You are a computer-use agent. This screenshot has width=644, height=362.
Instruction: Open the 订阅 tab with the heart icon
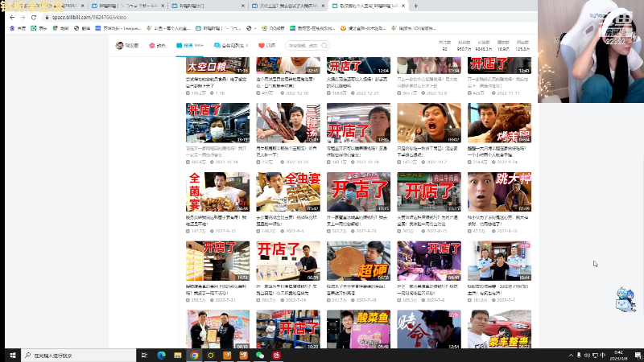tap(267, 46)
